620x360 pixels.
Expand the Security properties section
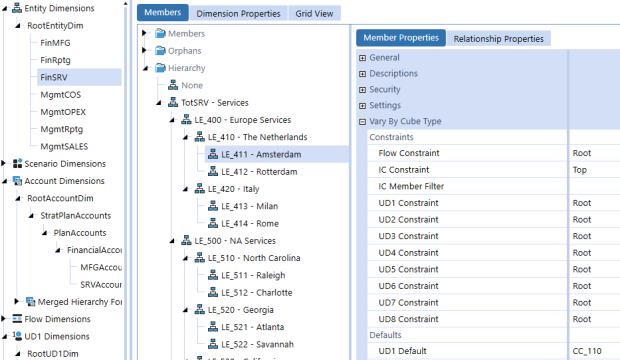pyautogui.click(x=362, y=89)
